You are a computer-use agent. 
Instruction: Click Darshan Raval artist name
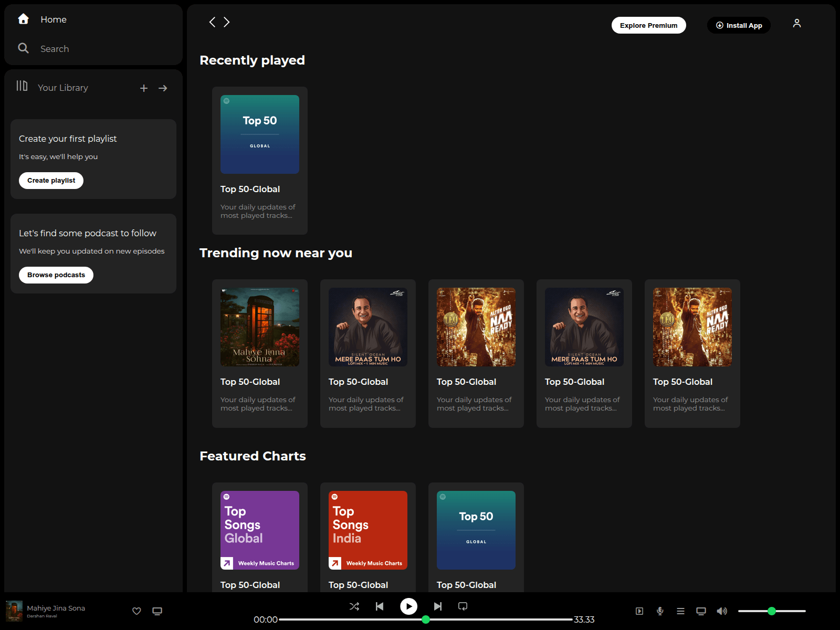pyautogui.click(x=42, y=616)
